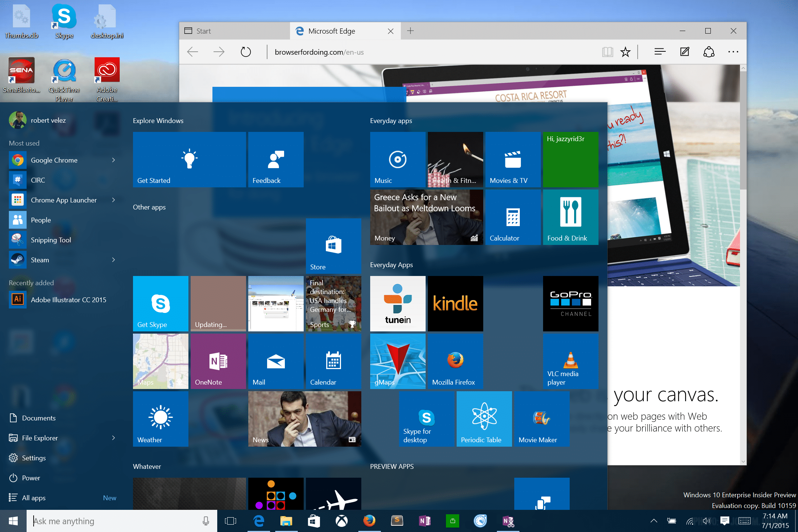Open the Get Started tile
This screenshot has height=532, width=798.
[189, 160]
